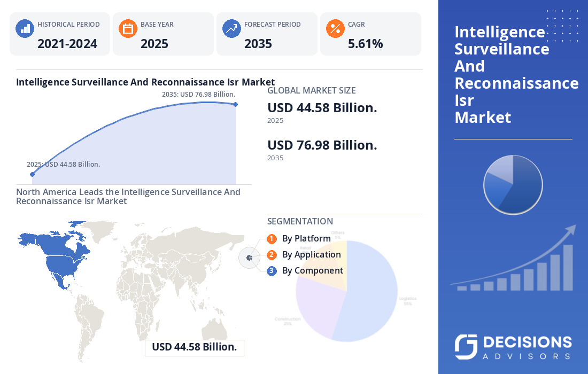Click the 'USD 44.58 Billion.' box below the map
Image resolution: width=588 pixels, height=374 pixels.
point(194,347)
